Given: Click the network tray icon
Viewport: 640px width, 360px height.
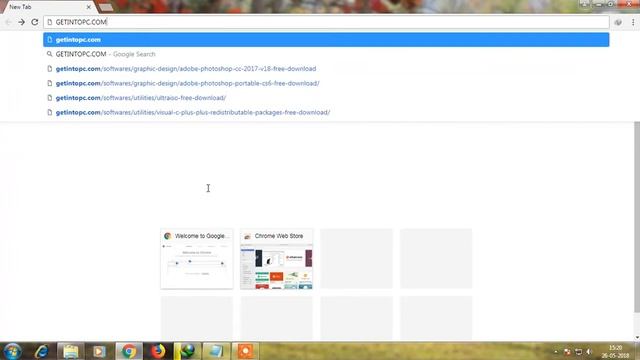Looking at the screenshot, I should [578, 351].
